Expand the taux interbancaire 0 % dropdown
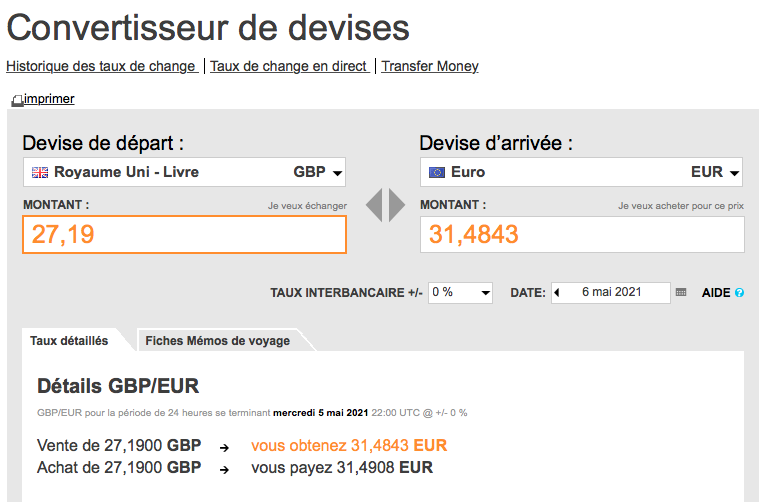Image resolution: width=769 pixels, height=502 pixels. click(460, 293)
